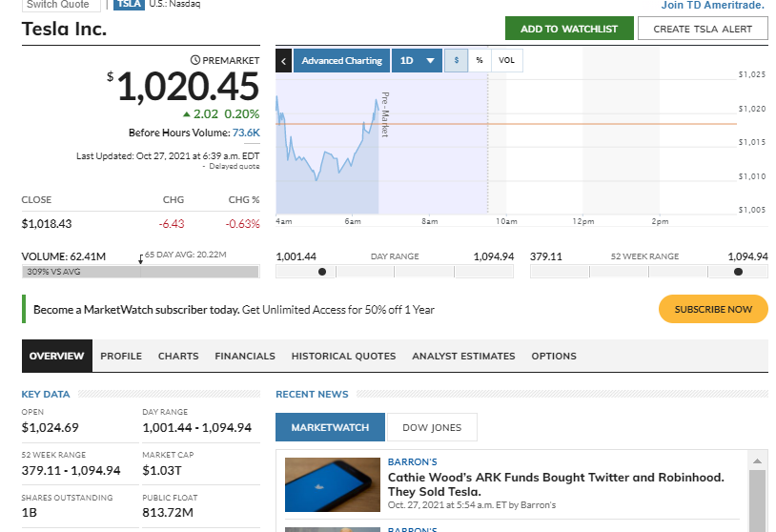The image size is (776, 532).
Task: Toggle chart to dollar view
Action: [x=457, y=60]
